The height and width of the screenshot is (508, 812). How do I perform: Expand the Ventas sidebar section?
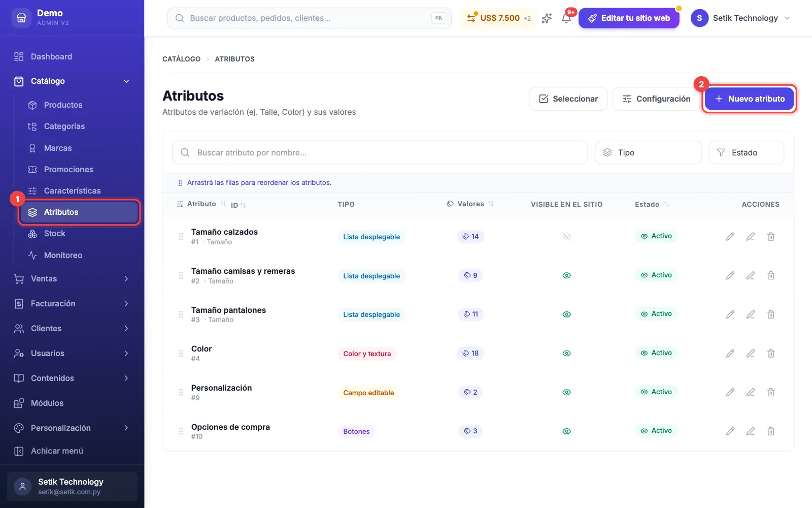72,279
